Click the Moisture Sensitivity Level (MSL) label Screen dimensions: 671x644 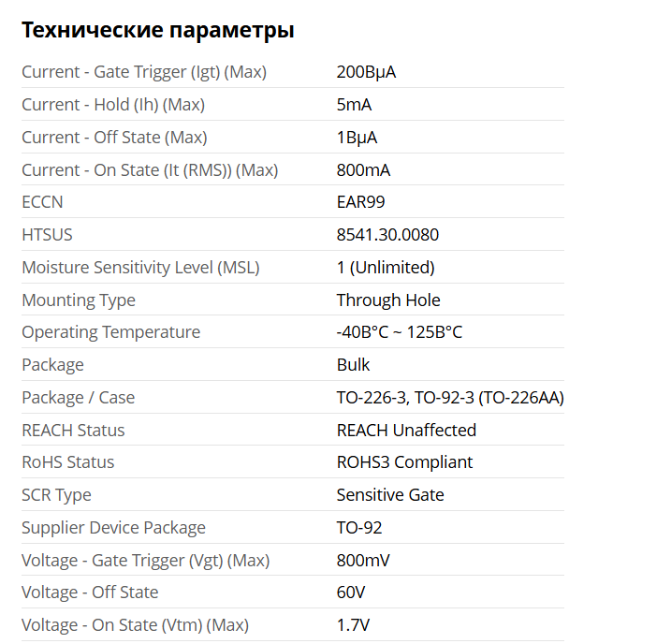140,268
